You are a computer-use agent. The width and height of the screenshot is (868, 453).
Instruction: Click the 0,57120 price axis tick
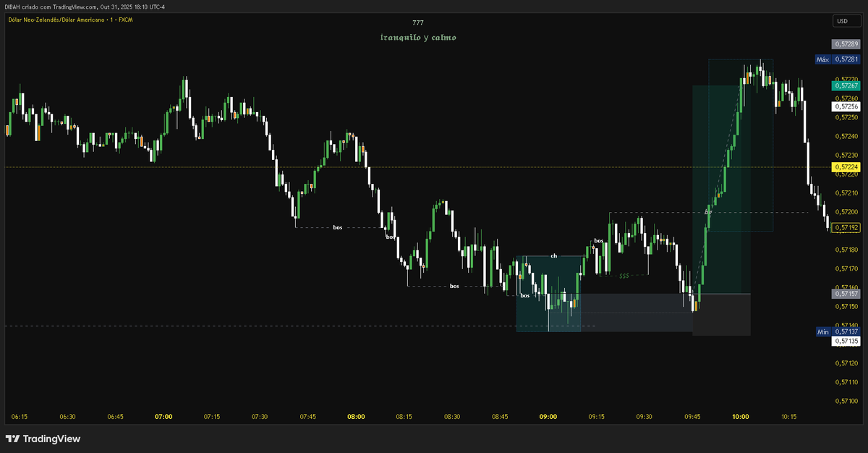click(846, 363)
